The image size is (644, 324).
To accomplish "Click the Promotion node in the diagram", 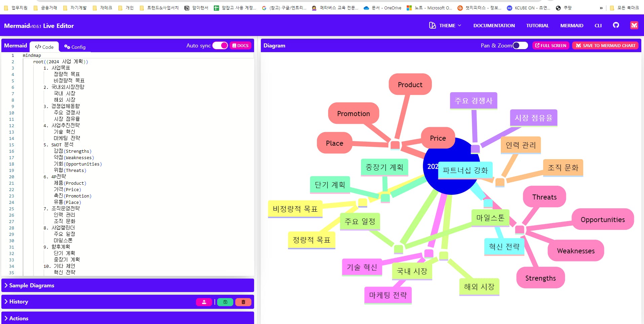I will 354,113.
